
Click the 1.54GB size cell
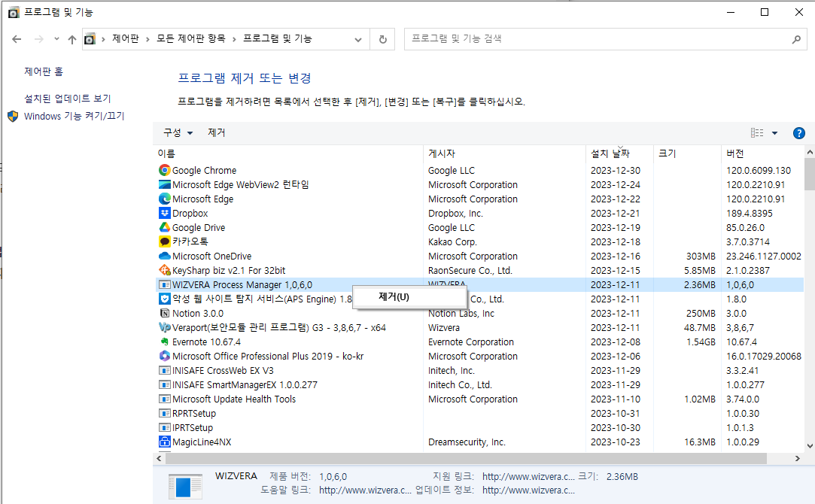point(700,342)
